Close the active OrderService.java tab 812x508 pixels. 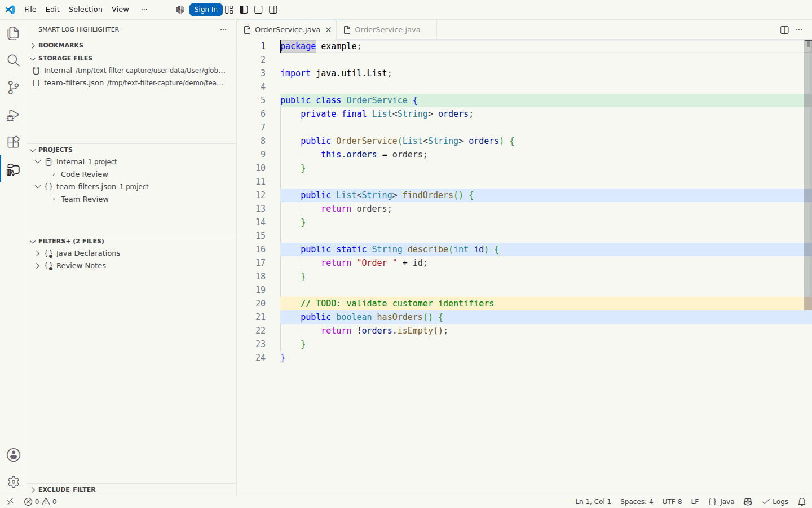point(329,30)
